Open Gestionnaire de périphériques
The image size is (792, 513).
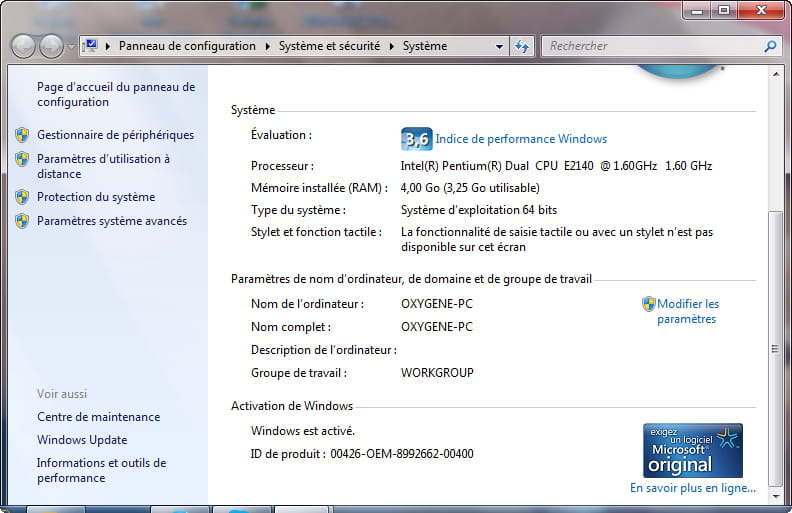116,135
